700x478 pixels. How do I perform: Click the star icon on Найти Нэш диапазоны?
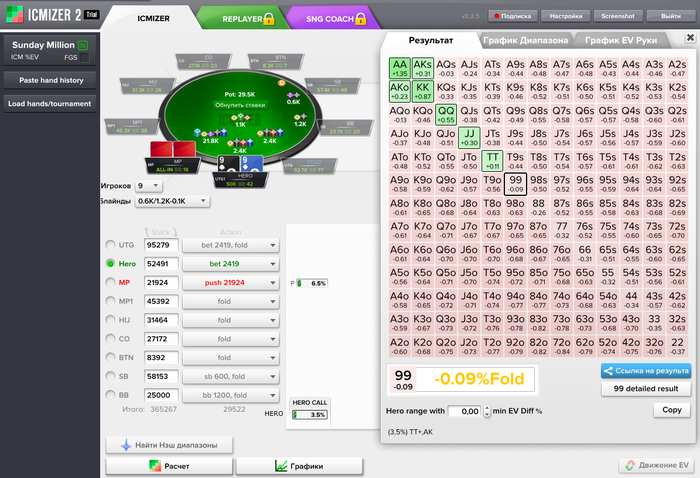click(126, 445)
